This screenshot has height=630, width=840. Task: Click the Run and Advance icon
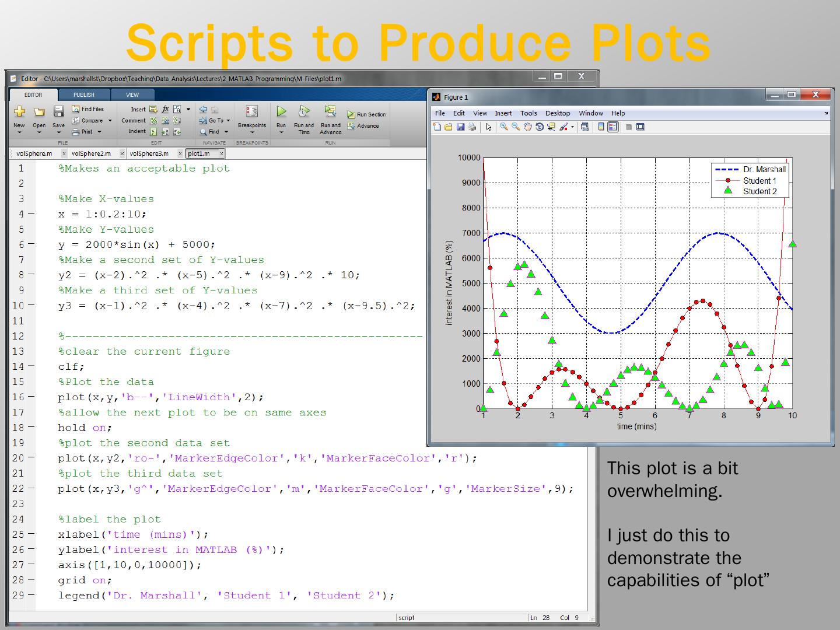point(330,111)
